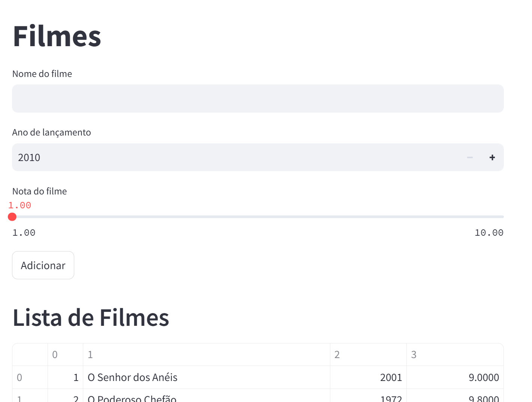Focus the Nome do filme text field
This screenshot has width=532, height=402.
[258, 99]
